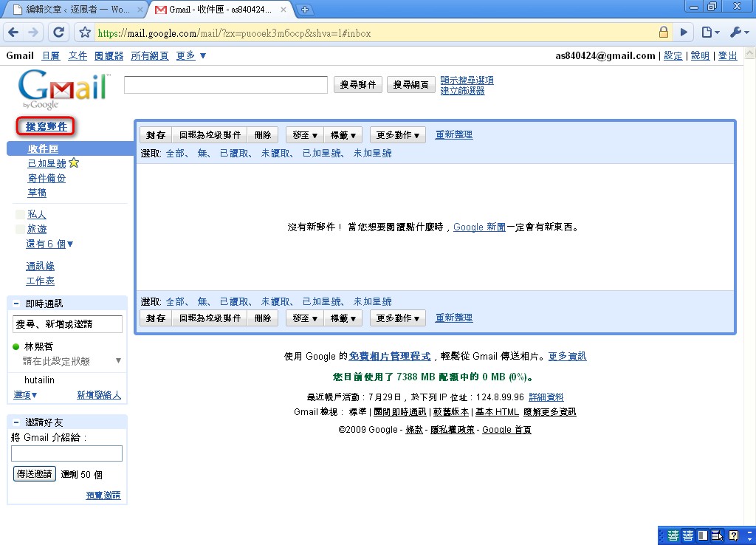Image resolution: width=756 pixels, height=545 pixels.
Task: Open a new tab with the plus button
Action: pyautogui.click(x=305, y=9)
